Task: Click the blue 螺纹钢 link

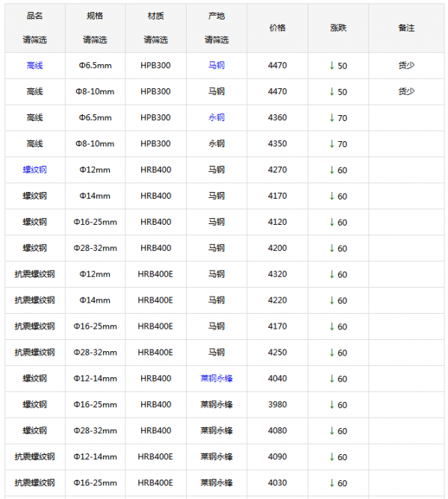Action: click(x=34, y=170)
